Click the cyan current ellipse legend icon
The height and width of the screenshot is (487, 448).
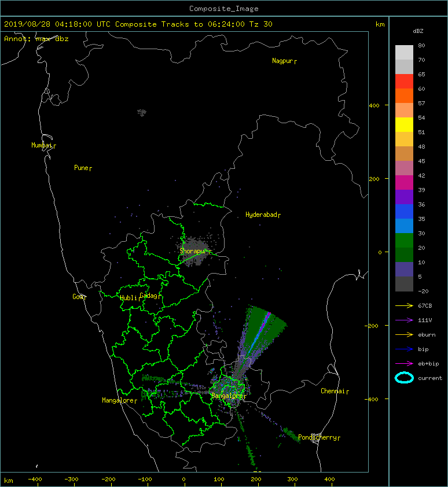coord(404,378)
